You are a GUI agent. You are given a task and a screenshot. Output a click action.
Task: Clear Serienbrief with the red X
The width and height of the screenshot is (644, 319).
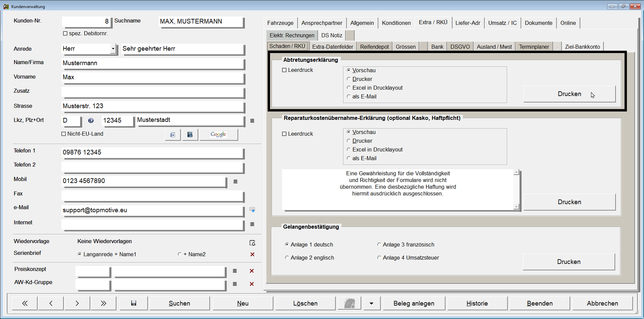pyautogui.click(x=252, y=255)
